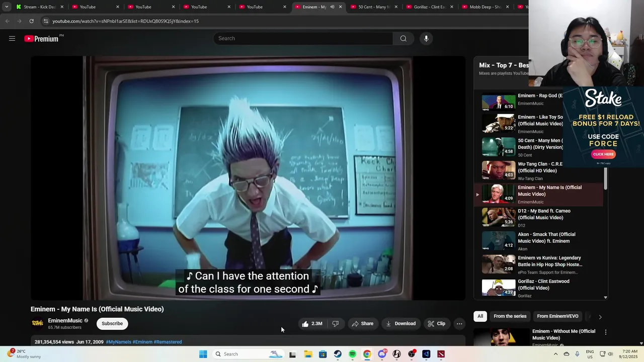The width and height of the screenshot is (644, 362).
Task: Close the Eminem - My Name Is tab
Action: click(x=340, y=7)
